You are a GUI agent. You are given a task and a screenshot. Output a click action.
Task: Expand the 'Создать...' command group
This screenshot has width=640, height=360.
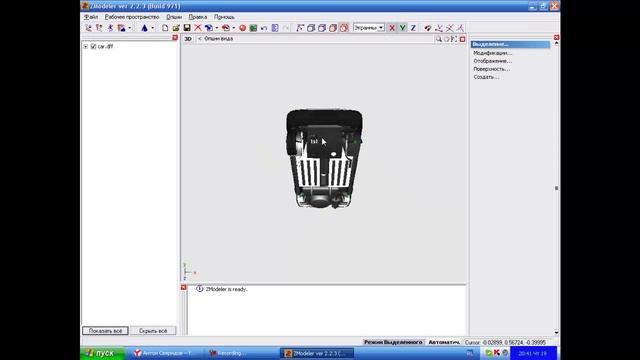486,77
